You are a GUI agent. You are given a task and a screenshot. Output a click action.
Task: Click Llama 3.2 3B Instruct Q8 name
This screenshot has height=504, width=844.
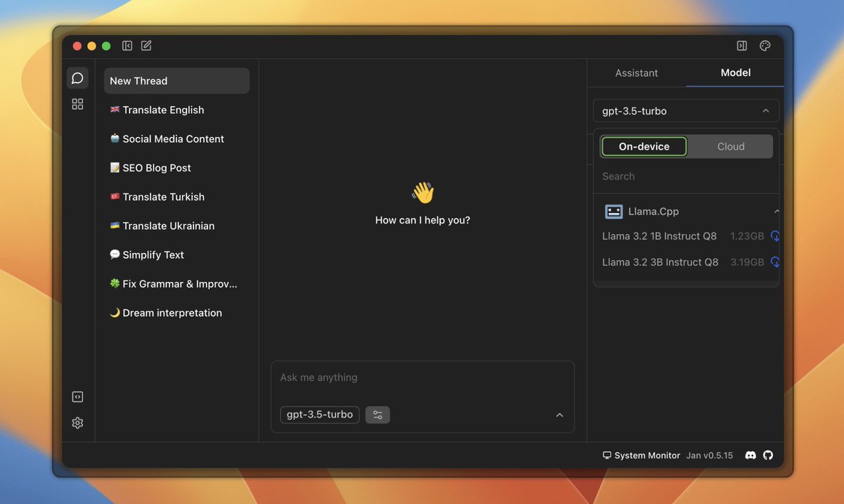660,262
